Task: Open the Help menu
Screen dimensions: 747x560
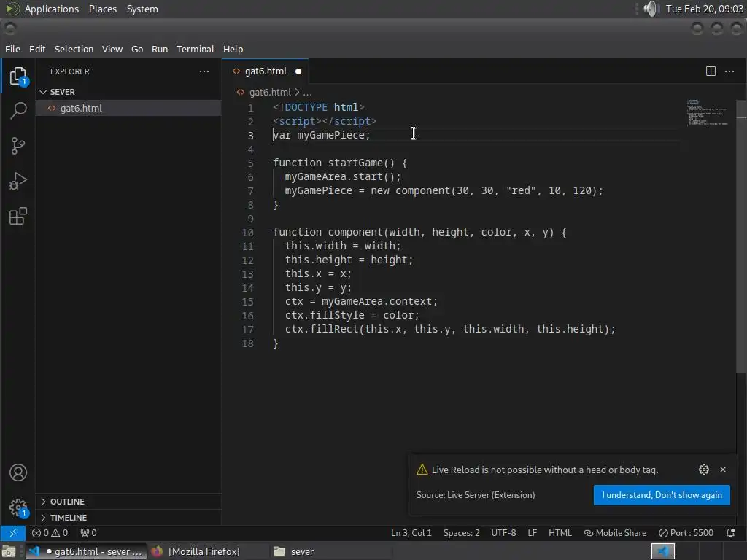Action: pos(233,49)
